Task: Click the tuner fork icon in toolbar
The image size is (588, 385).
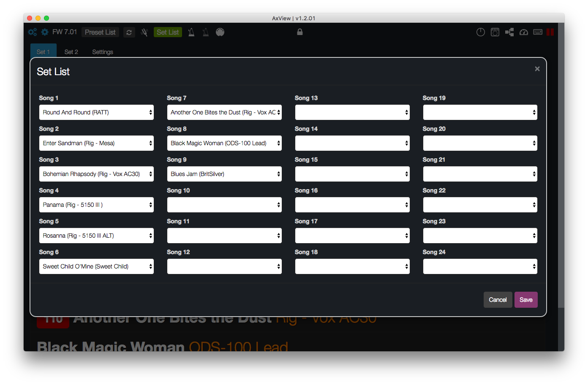Action: click(x=144, y=33)
